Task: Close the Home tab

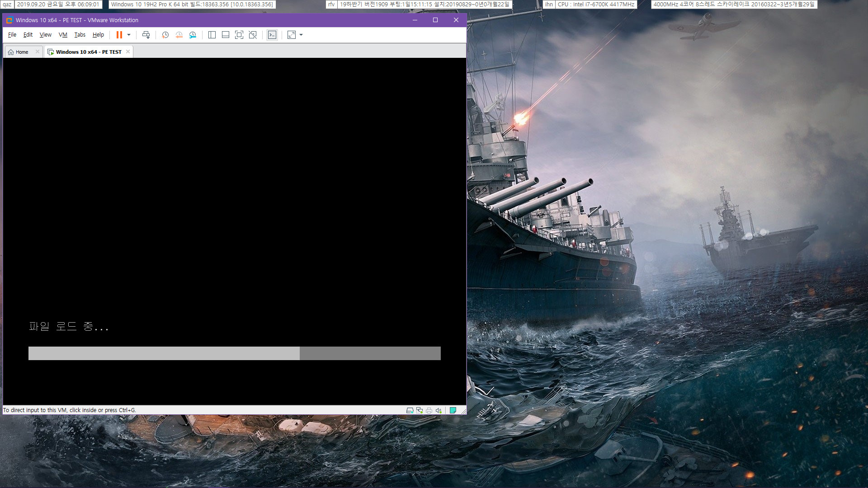Action: (x=38, y=52)
